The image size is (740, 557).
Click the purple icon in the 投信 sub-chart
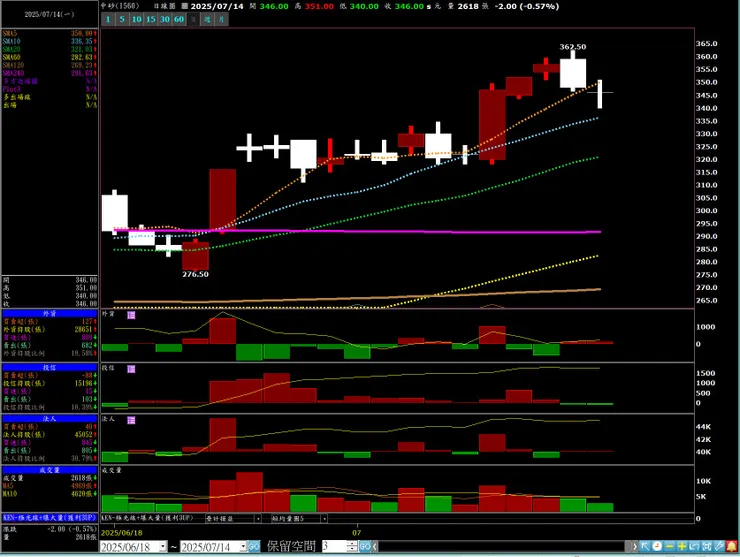pyautogui.click(x=131, y=369)
